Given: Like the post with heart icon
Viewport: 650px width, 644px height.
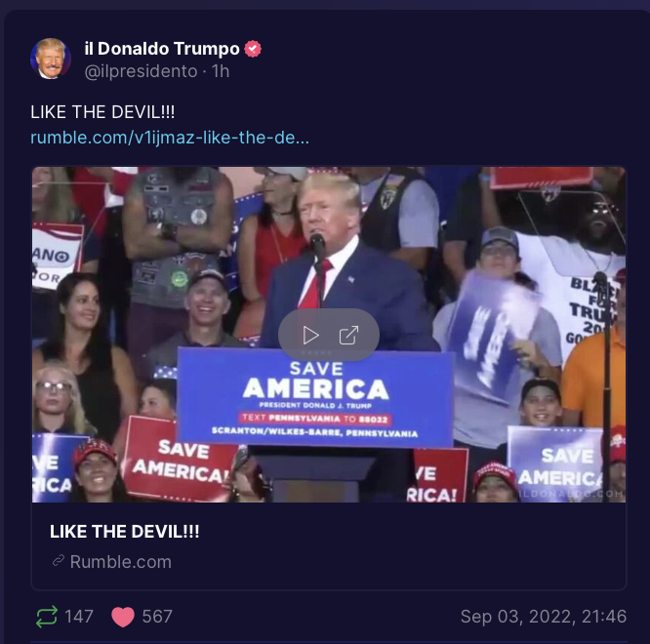Looking at the screenshot, I should 123,617.
